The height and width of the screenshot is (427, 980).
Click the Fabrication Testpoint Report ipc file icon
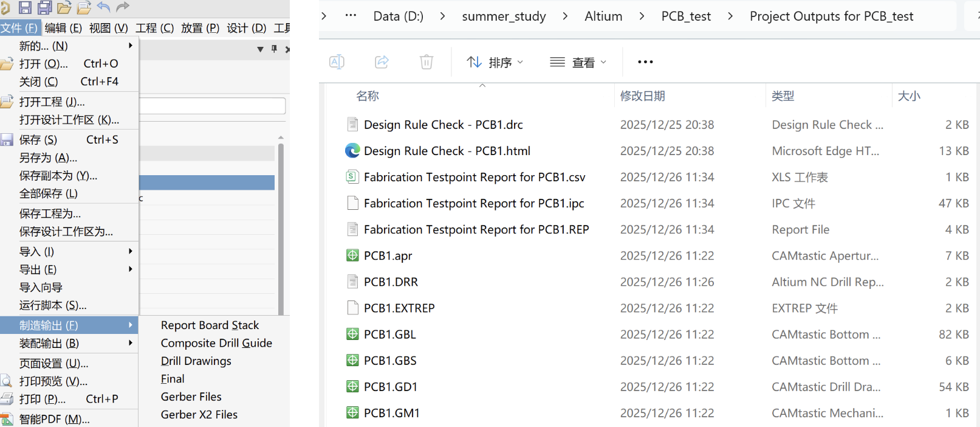(x=352, y=203)
